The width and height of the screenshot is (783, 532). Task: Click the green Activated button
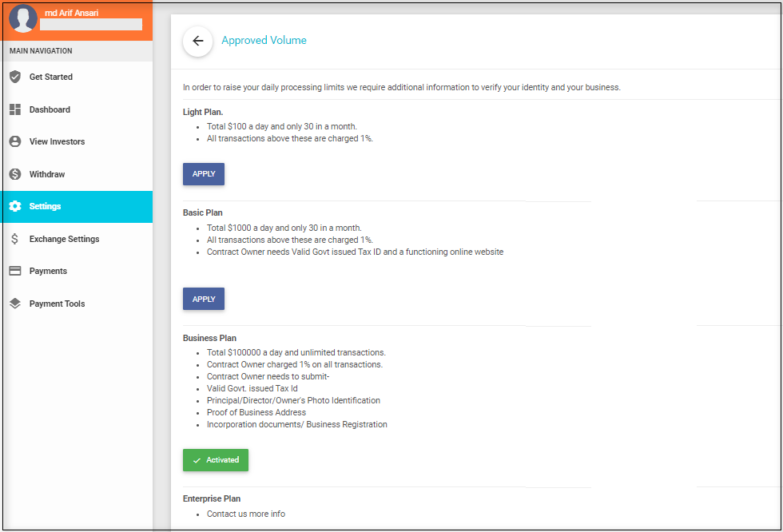(x=216, y=460)
